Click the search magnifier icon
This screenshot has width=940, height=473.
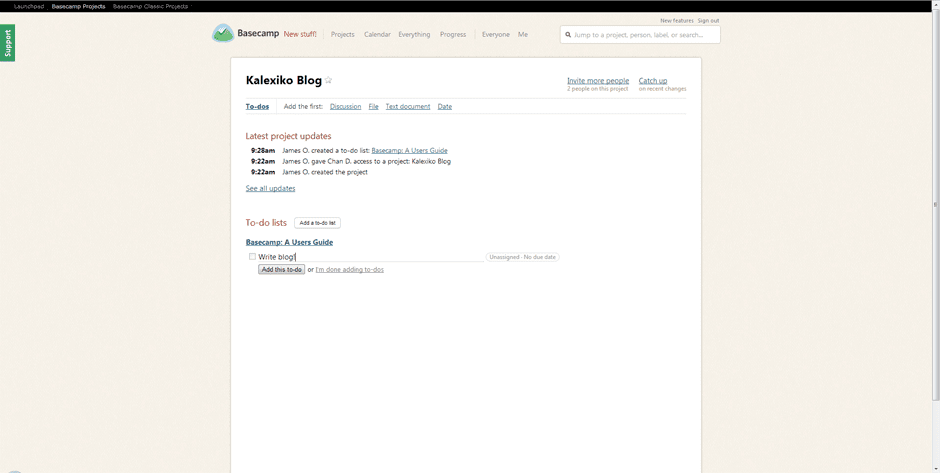click(x=568, y=35)
